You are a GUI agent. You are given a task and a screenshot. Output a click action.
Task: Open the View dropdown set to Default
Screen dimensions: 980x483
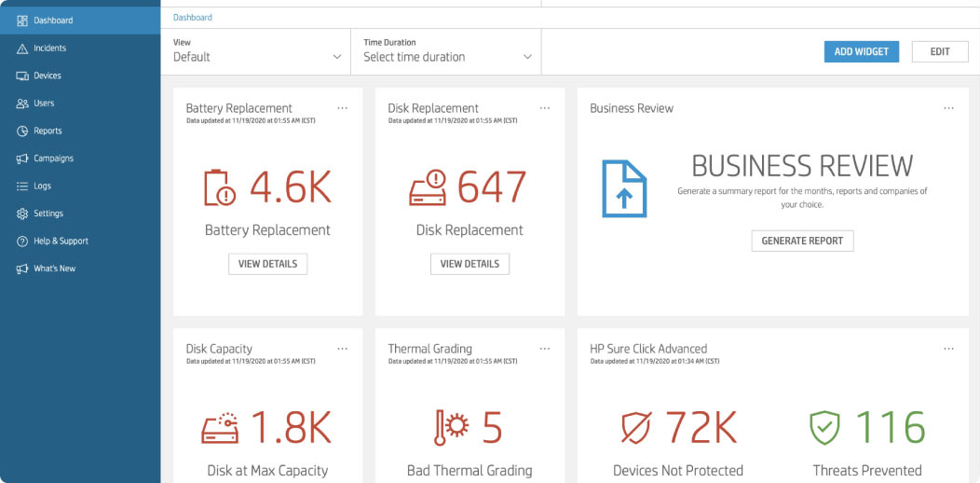click(258, 56)
